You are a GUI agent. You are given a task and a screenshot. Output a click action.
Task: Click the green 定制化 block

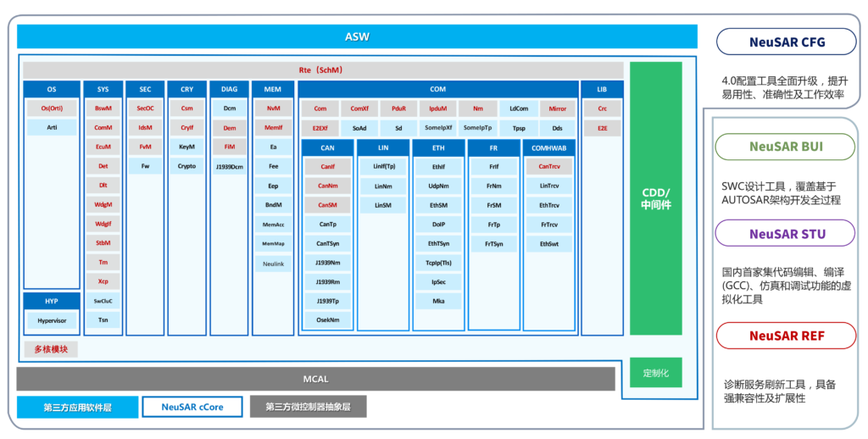pos(655,372)
